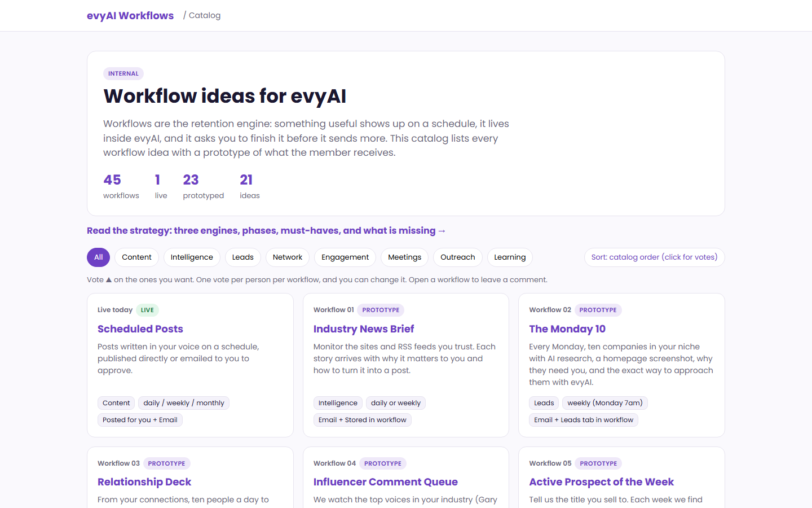Click the INTERNAL badge in the header card
The width and height of the screenshot is (812, 508).
tap(123, 74)
